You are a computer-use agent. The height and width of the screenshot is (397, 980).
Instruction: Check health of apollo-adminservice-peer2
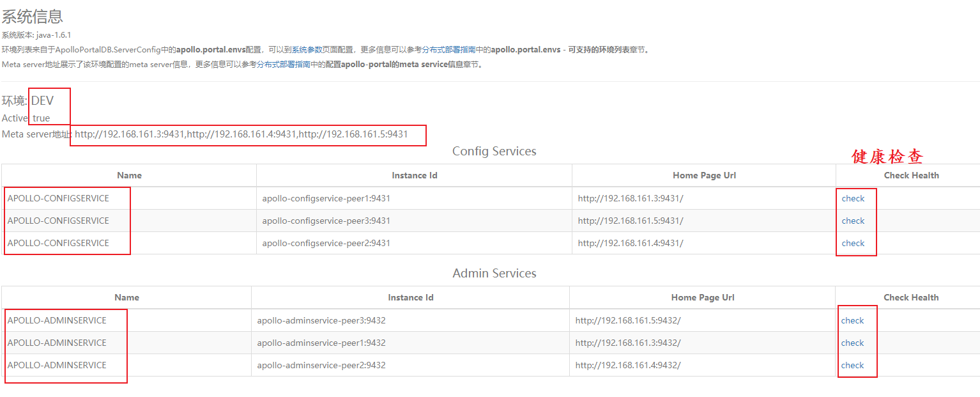tap(852, 365)
